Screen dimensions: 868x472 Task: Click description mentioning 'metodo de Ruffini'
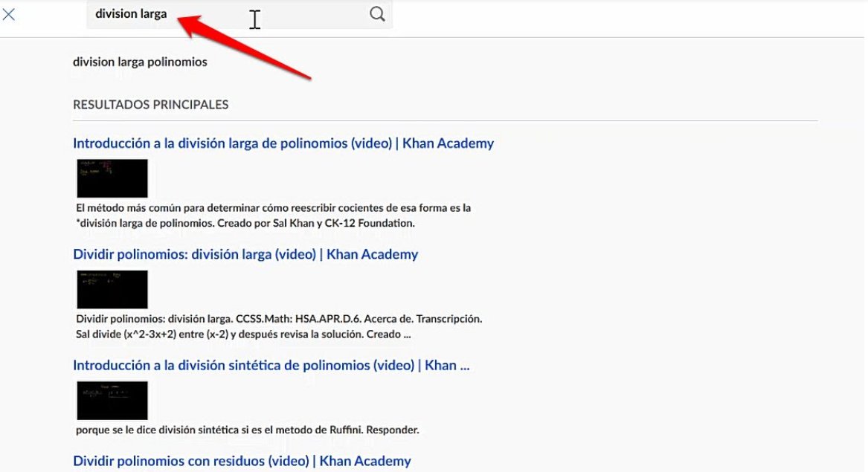[x=248, y=430]
